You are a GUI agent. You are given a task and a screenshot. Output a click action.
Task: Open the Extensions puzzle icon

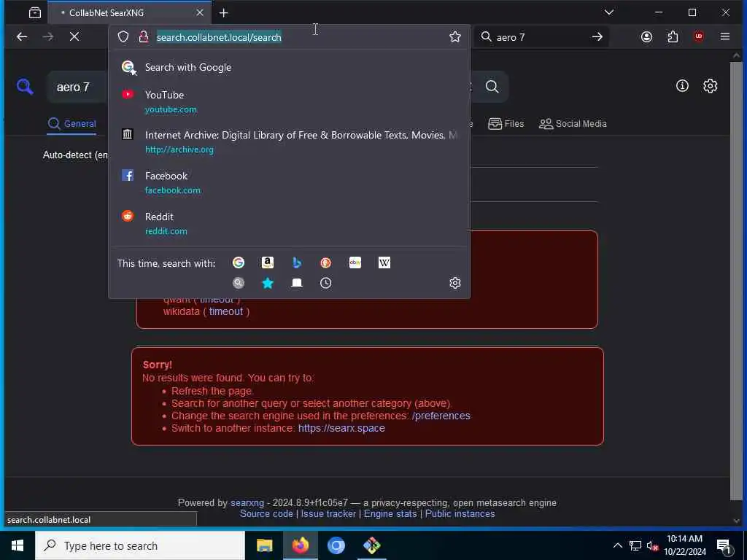pos(673,36)
